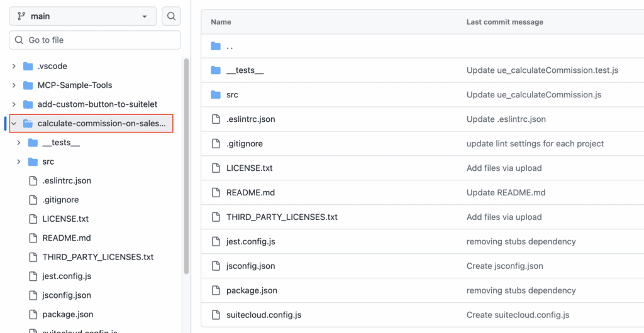Open .eslintrc.json in sidebar tree
The width and height of the screenshot is (644, 333).
point(67,180)
